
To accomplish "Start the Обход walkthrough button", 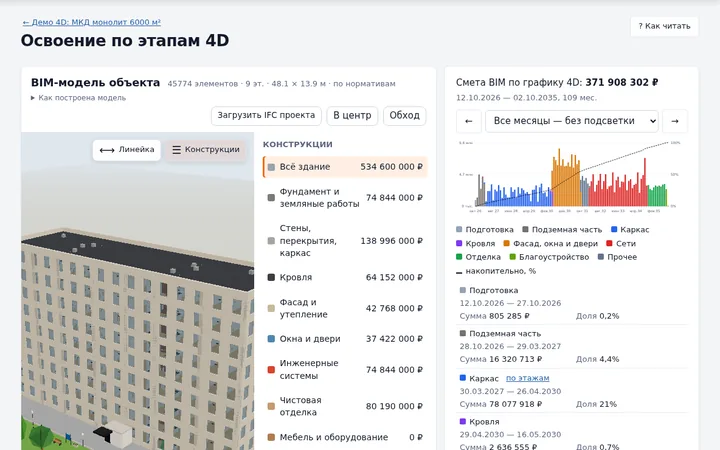I will coord(405,115).
